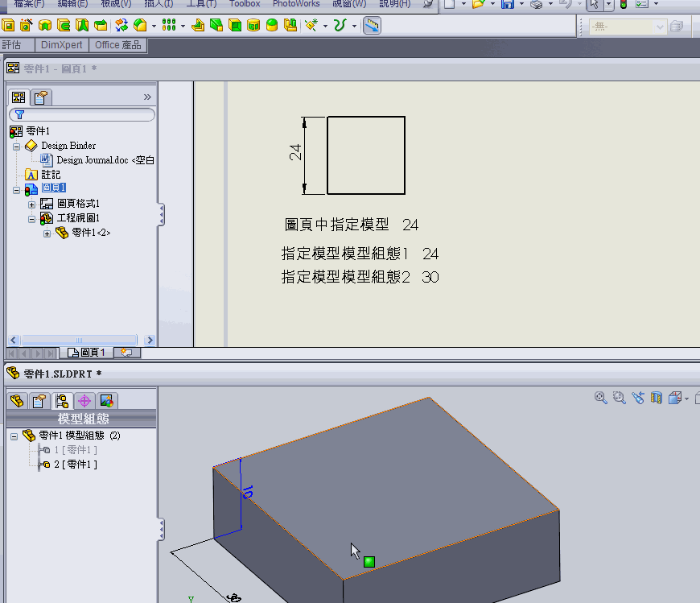
Task: Open the PhotoWorks menu
Action: coord(296,3)
